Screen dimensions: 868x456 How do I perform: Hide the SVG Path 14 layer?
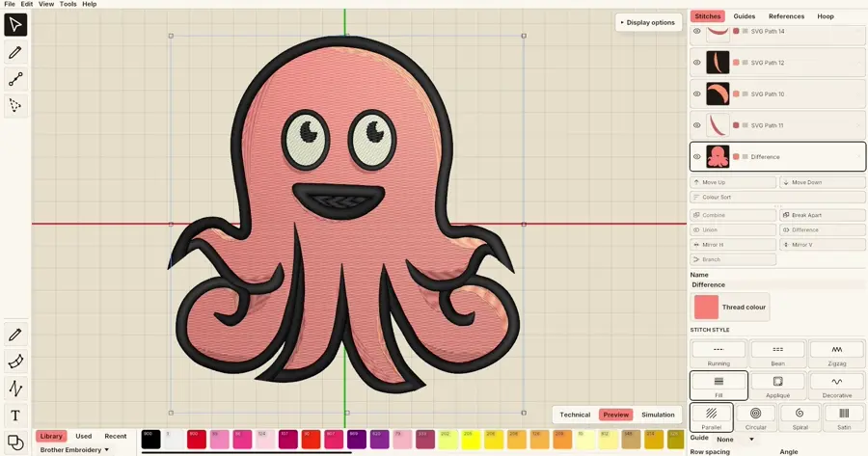697,31
